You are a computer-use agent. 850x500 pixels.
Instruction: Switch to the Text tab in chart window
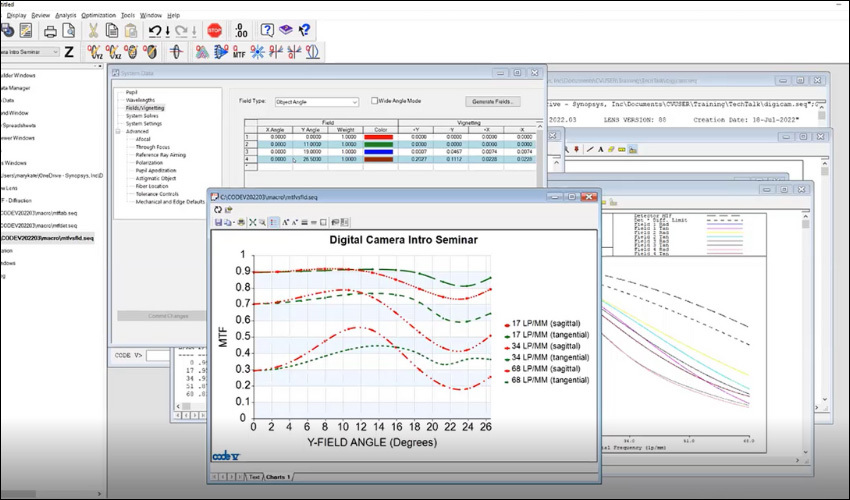coord(254,477)
